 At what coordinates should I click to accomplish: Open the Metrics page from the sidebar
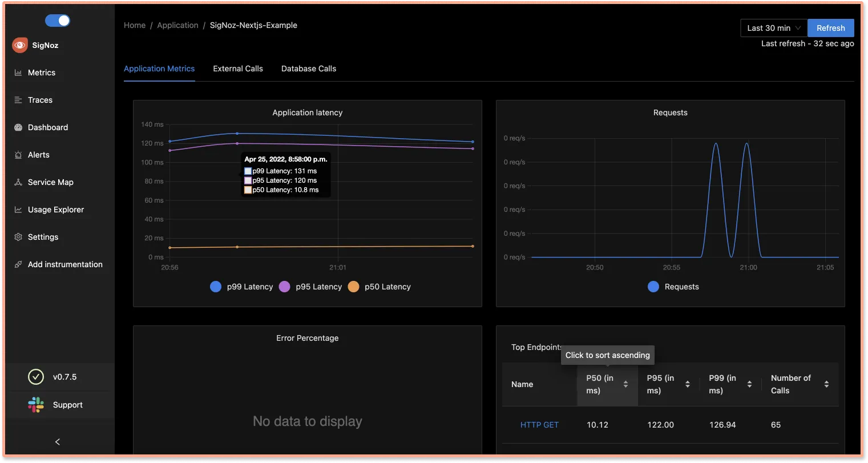point(42,73)
